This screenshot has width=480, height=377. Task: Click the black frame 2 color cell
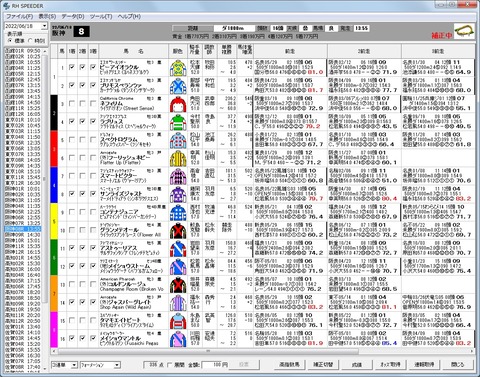click(54, 113)
